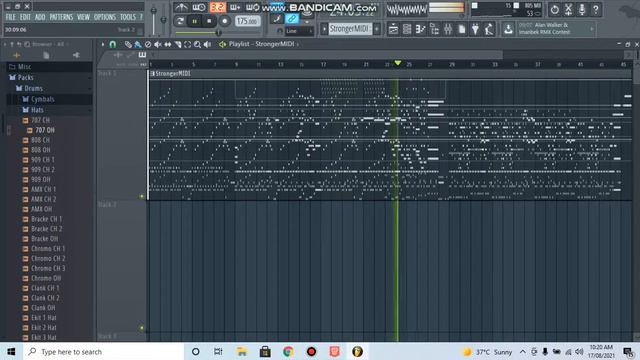The width and height of the screenshot is (640, 360).
Task: Click the master pitch slider
Action: pos(163,19)
